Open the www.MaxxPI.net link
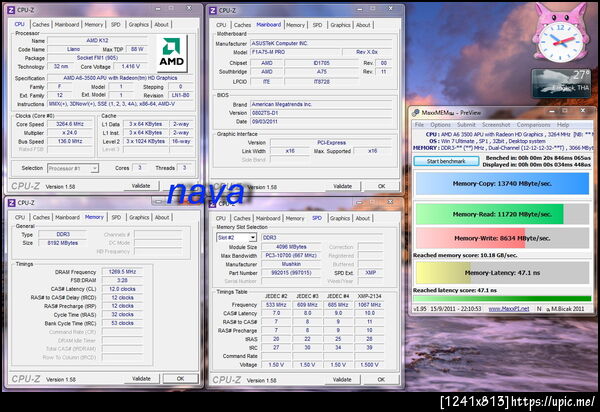Viewport: 600px width, 412px height. 509,308
